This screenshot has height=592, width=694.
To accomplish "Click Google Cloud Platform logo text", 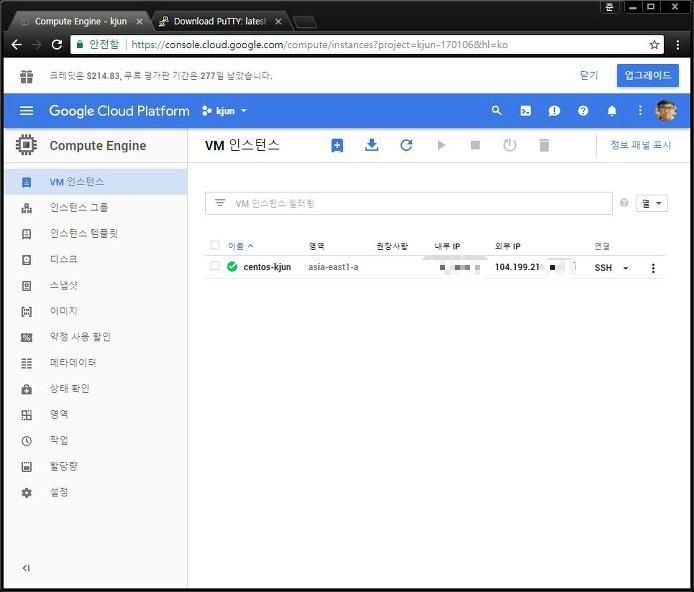I will click(x=119, y=111).
